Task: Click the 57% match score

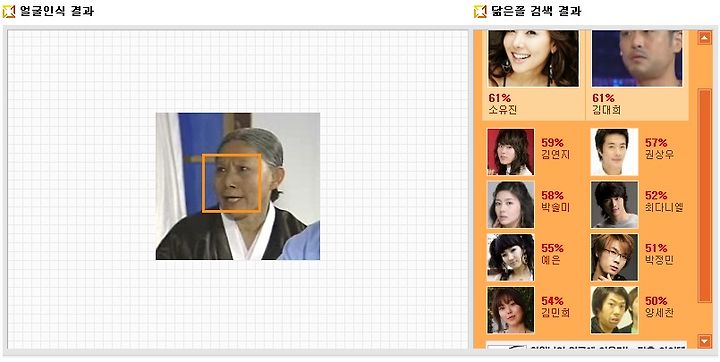Action: (656, 143)
